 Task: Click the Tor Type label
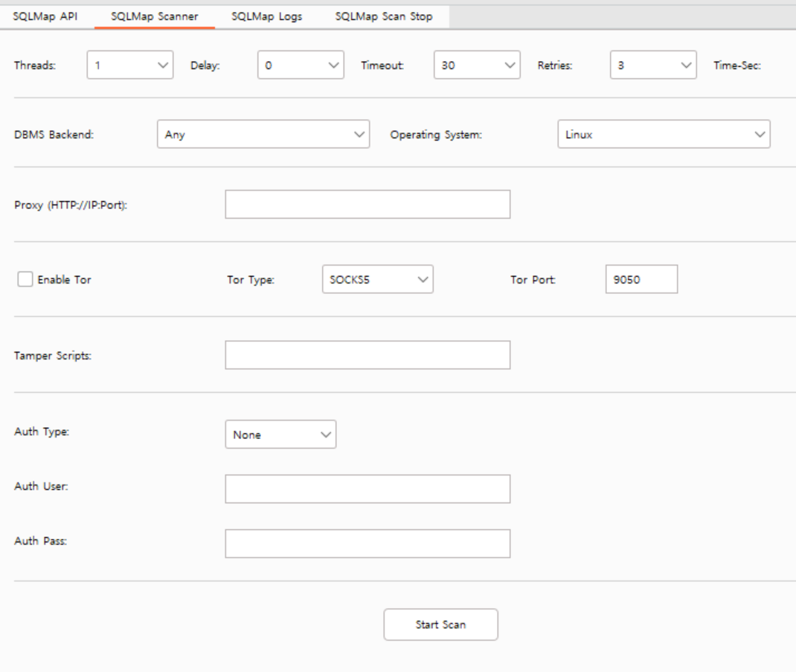(251, 280)
